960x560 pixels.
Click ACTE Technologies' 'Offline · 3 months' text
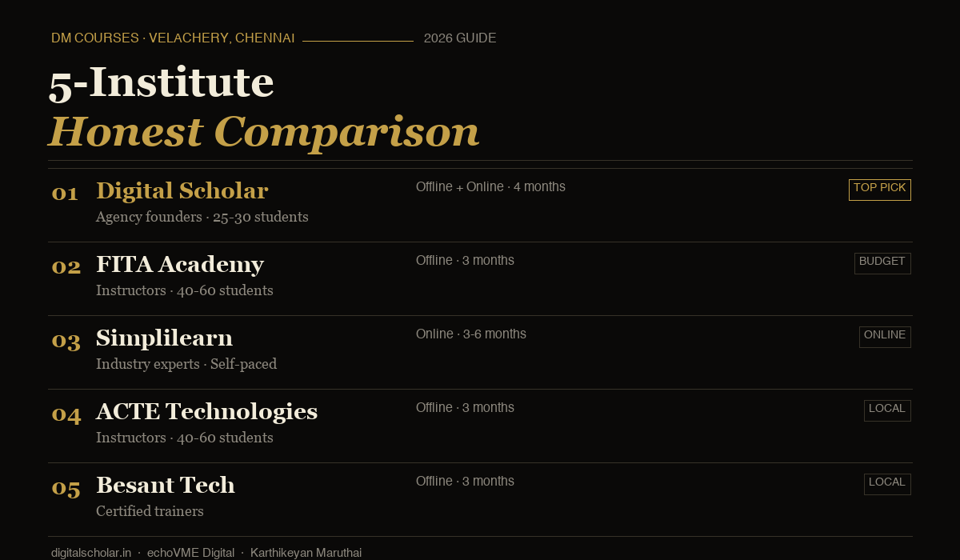tap(465, 408)
